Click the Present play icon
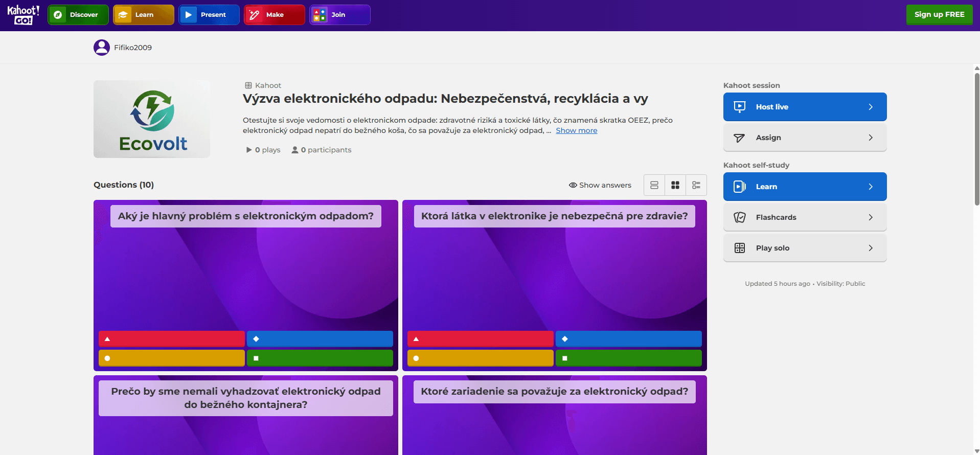The image size is (980, 455). pos(189,15)
